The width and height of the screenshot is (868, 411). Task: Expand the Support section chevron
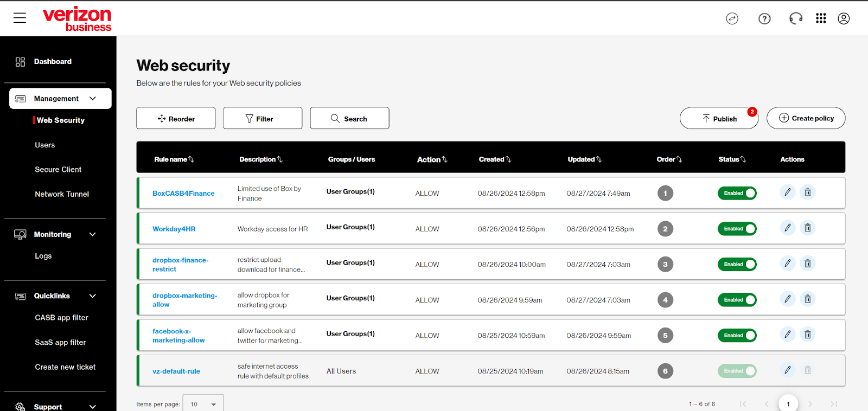click(x=93, y=407)
